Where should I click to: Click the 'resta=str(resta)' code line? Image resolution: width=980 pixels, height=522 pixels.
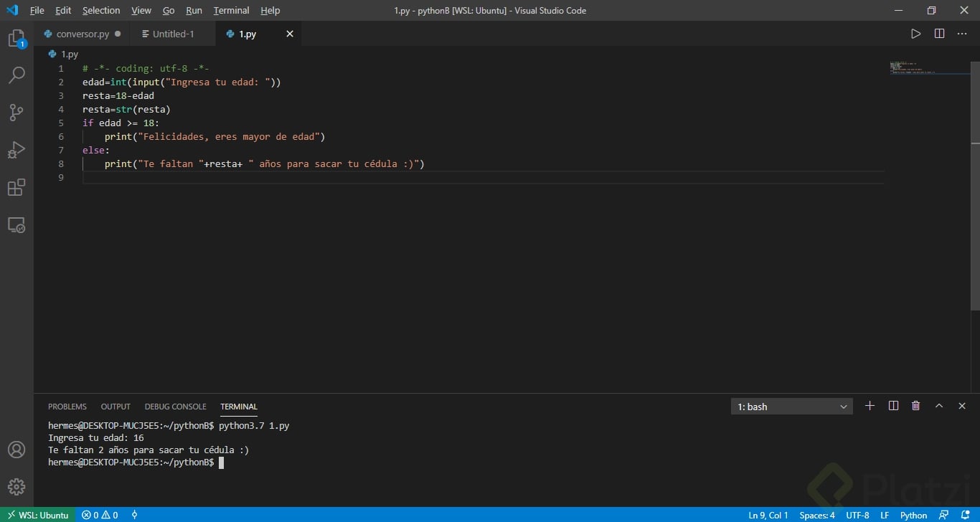(126, 109)
